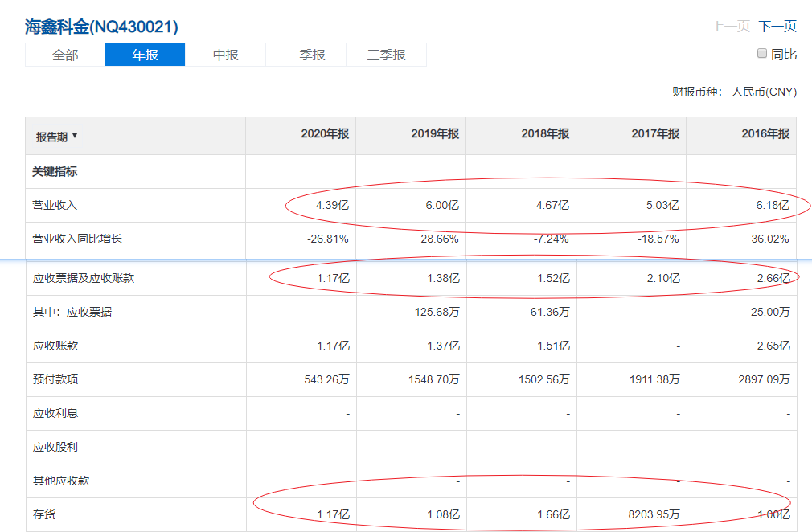Click the 应收账款 row label
Image resolution: width=812 pixels, height=532 pixels.
pos(55,346)
